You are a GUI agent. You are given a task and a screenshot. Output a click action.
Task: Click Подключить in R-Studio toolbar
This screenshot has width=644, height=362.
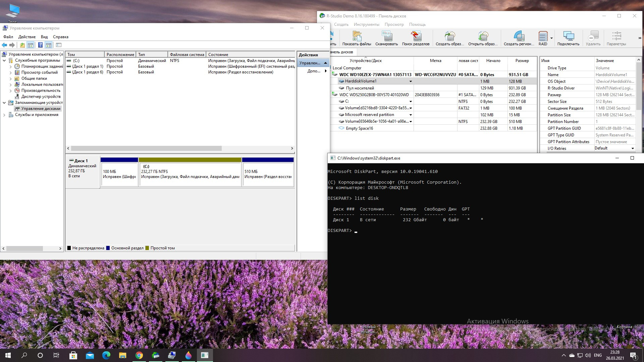pos(568,38)
